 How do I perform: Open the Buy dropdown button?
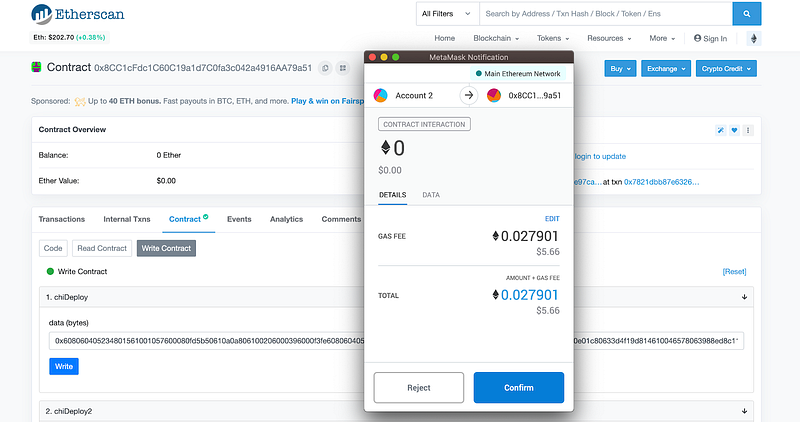(620, 68)
